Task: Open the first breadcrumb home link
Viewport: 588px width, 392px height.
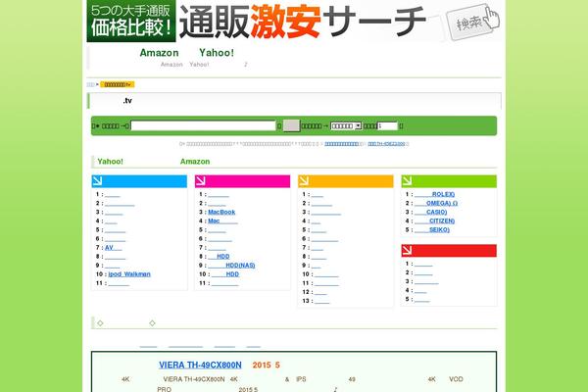Action: point(90,84)
